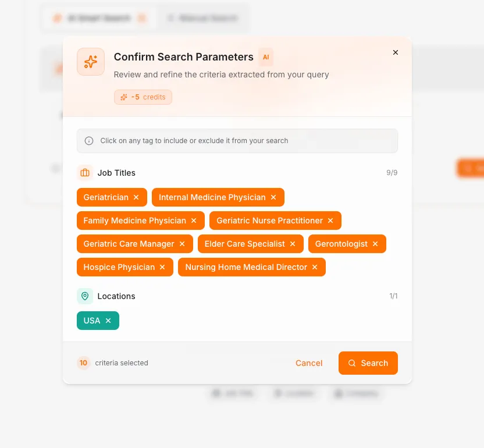Screen dimensions: 484x448
Task: Toggle the Geriatrician tag
Action: click(108, 197)
